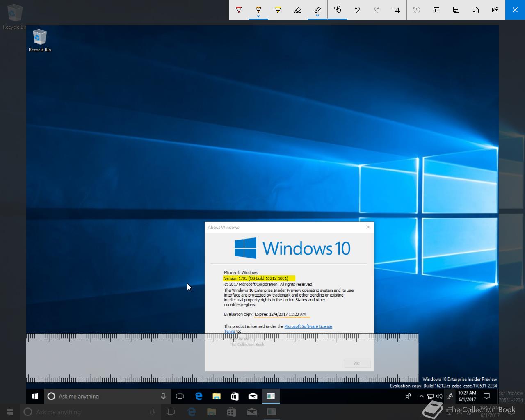Share the sketch using the share icon
This screenshot has width=525, height=420.
click(495, 10)
